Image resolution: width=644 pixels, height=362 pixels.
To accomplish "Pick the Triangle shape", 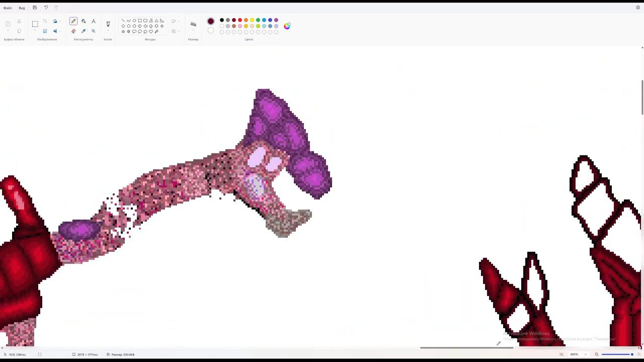I will 156,21.
